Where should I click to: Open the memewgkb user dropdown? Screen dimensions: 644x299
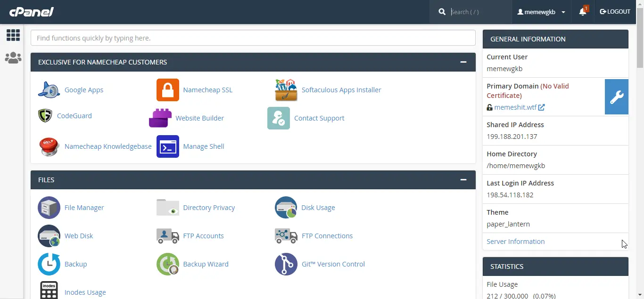point(541,12)
